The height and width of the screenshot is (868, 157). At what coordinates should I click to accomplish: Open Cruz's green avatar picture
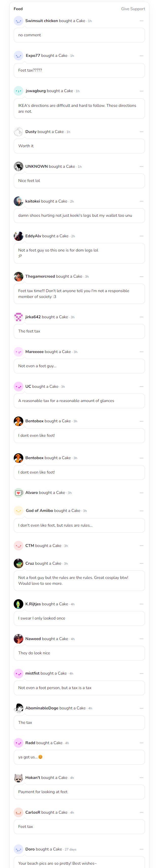(19, 563)
